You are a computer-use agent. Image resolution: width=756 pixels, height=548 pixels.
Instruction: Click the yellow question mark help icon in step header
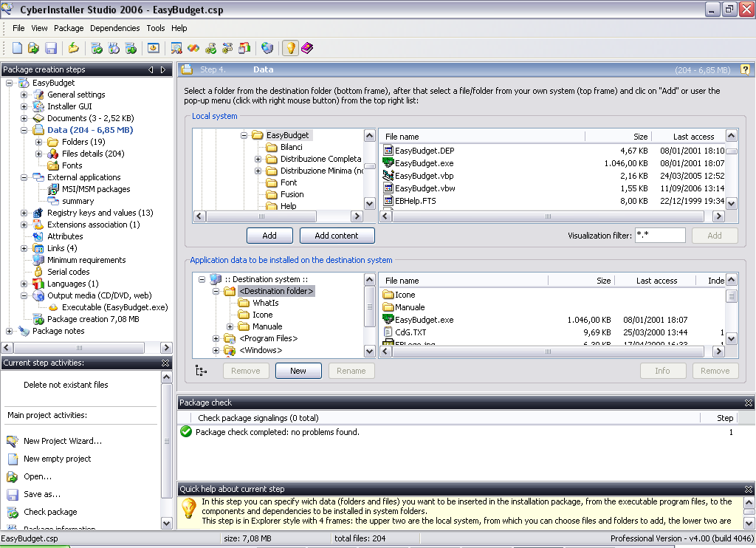click(x=745, y=69)
